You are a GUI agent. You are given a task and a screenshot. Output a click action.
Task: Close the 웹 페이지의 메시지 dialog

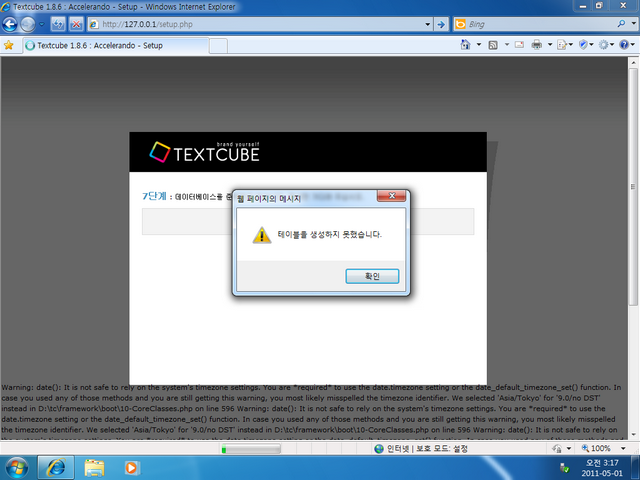(391, 196)
